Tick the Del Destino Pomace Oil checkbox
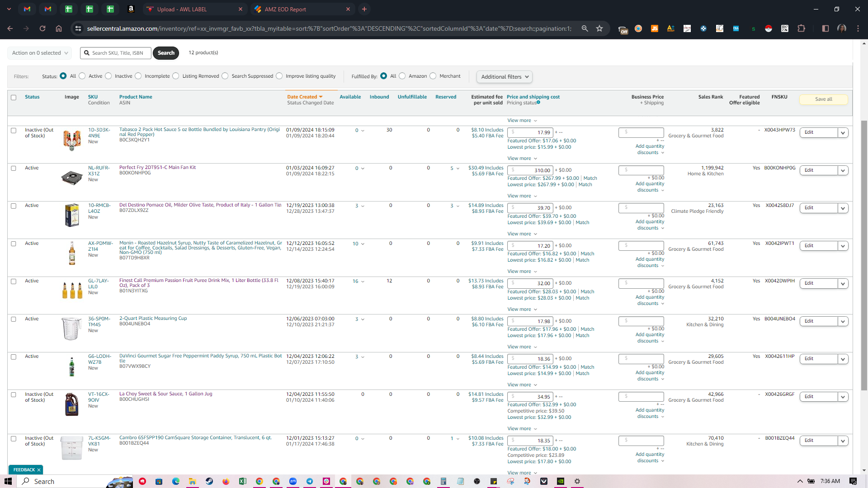Viewport: 868px width, 488px height. click(x=14, y=206)
